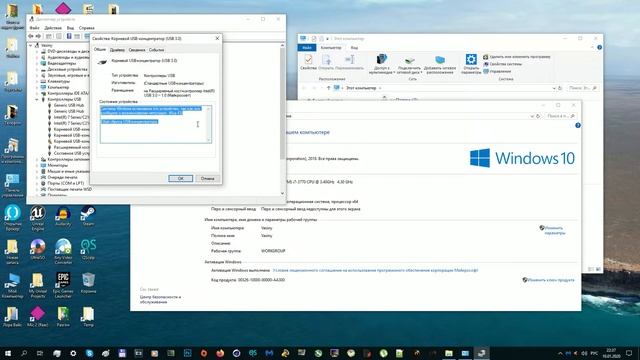
Task: Open Действие menu in Device Manager
Action: (x=53, y=28)
